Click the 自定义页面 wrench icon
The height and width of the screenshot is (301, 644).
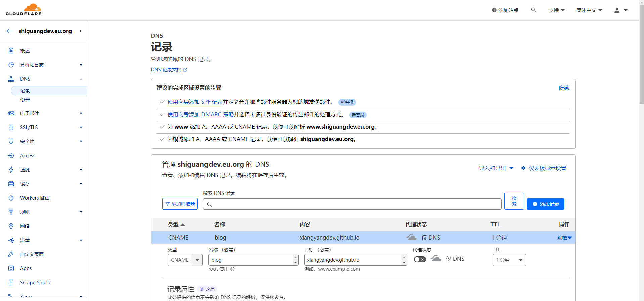pyautogui.click(x=11, y=254)
